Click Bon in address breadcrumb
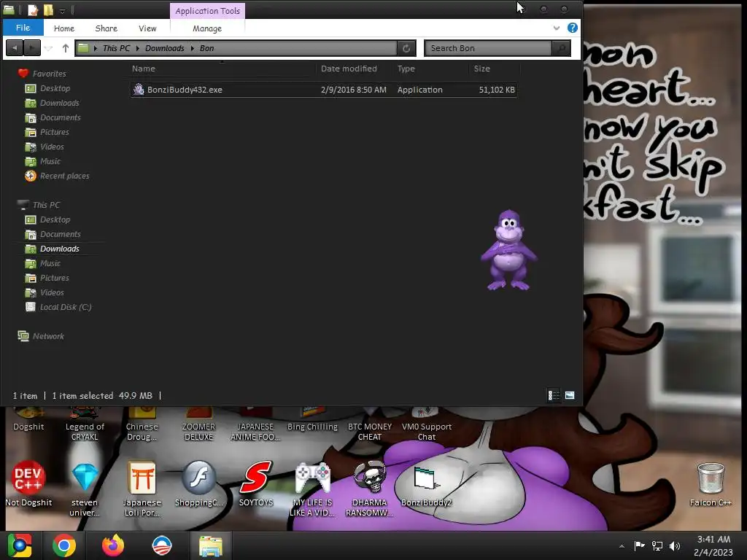747x560 pixels. click(x=206, y=48)
